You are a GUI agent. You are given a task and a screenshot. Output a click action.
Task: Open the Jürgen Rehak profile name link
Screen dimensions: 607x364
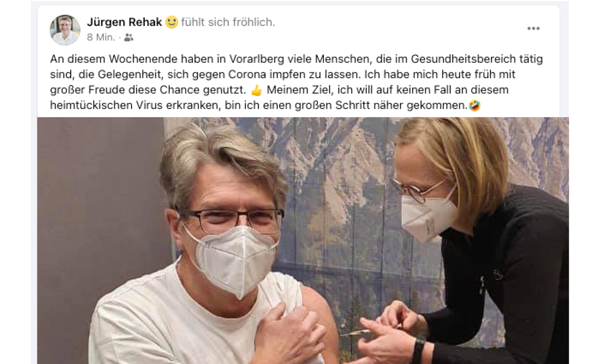[x=125, y=22]
